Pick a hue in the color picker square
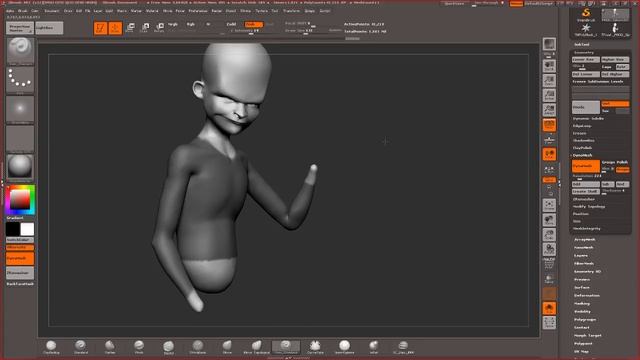Viewport: 640px width, 360px height. coord(20,200)
